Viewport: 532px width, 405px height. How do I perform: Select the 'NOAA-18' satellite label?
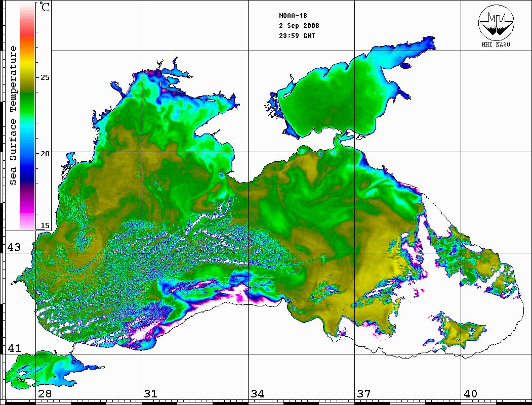click(293, 16)
